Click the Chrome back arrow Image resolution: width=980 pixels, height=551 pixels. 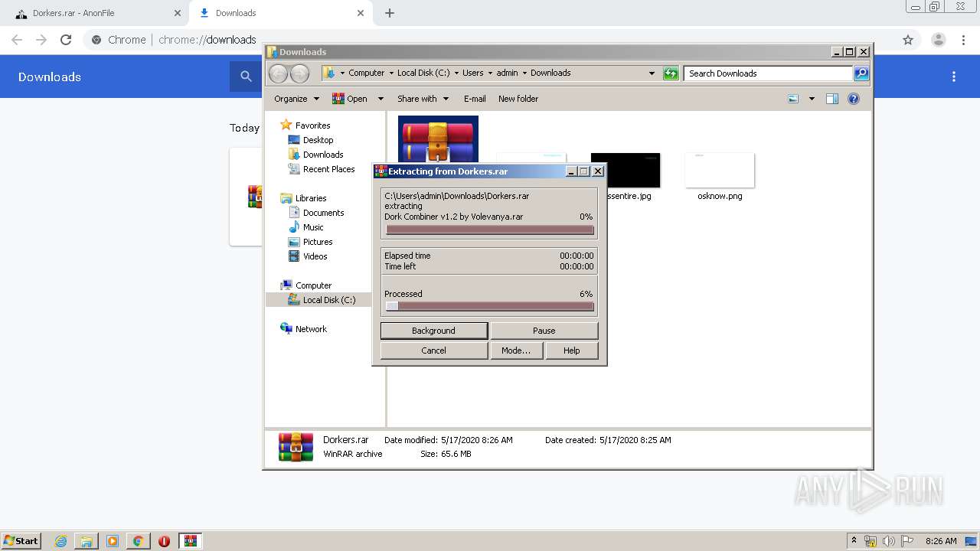(17, 40)
